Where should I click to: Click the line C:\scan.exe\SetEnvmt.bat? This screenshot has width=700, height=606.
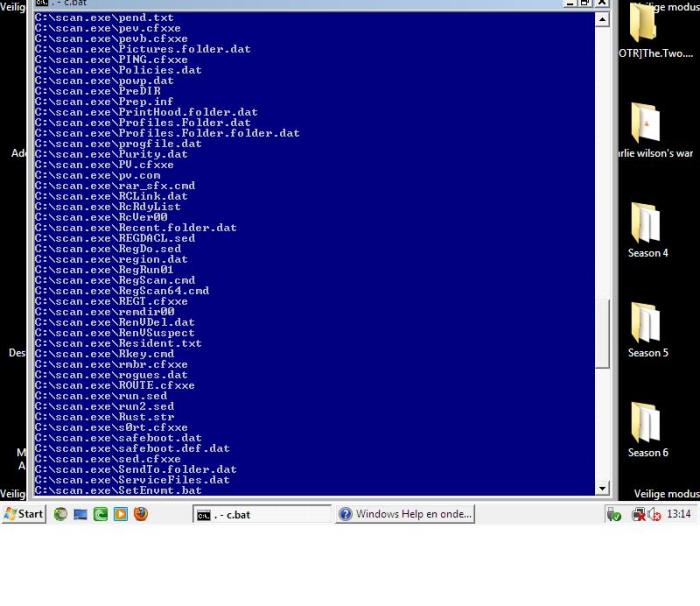118,490
